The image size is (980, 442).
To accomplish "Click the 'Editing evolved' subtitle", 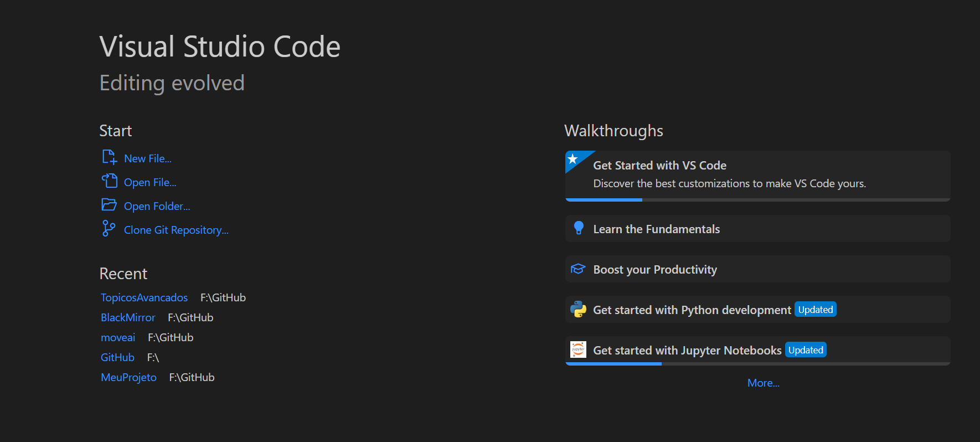I will tap(172, 83).
